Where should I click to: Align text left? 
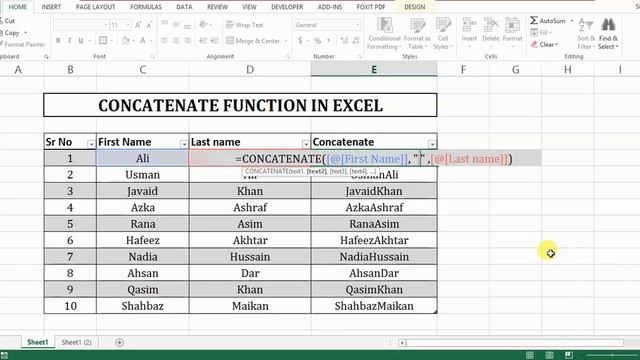[164, 40]
